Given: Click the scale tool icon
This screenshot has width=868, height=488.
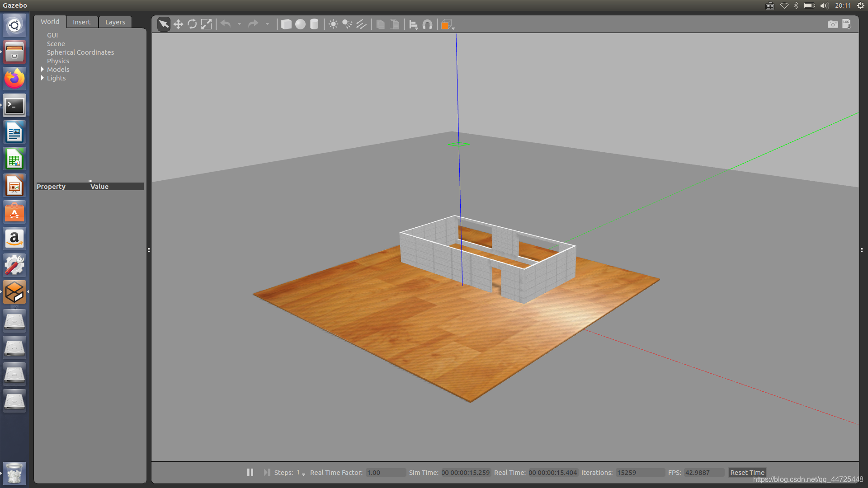Looking at the screenshot, I should click(x=206, y=24).
